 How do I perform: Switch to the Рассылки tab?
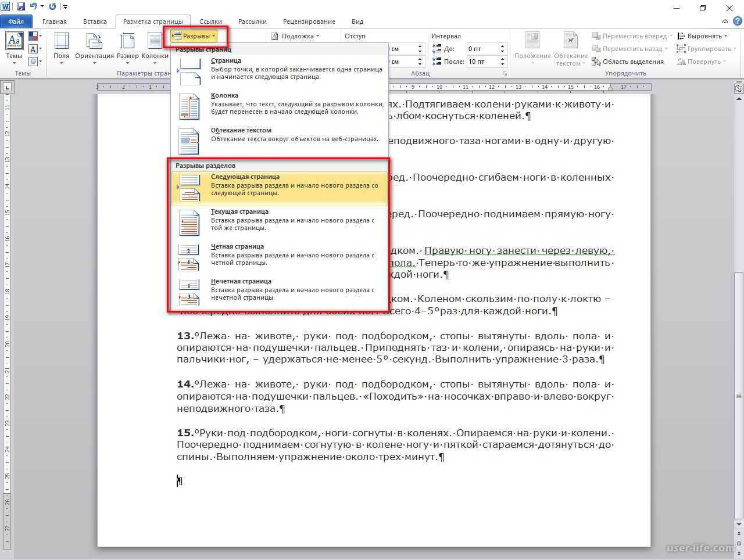tap(252, 21)
